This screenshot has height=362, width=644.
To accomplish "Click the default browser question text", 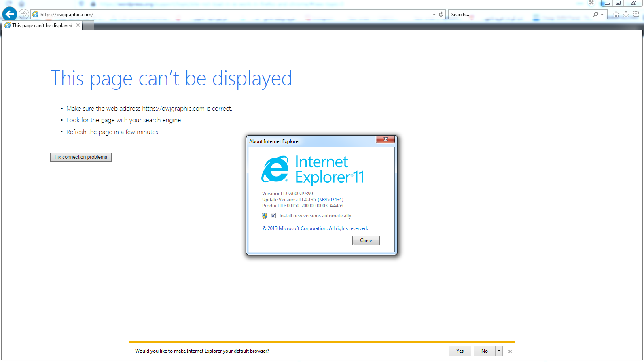I will [x=202, y=351].
